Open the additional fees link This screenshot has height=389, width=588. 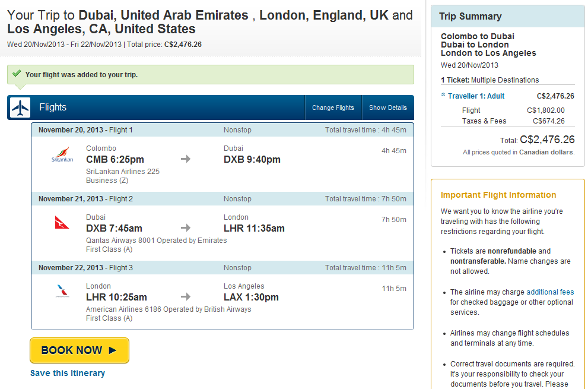point(550,292)
